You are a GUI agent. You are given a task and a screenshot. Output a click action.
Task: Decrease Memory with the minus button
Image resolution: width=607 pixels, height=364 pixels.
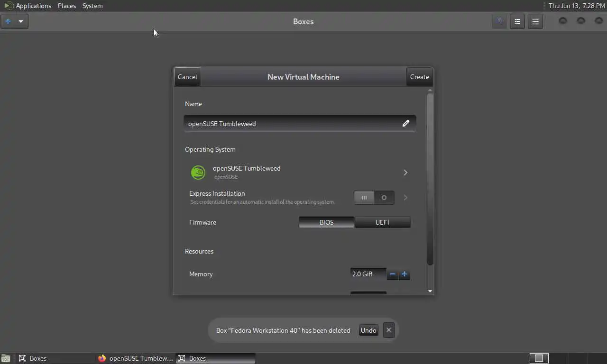[x=393, y=274]
